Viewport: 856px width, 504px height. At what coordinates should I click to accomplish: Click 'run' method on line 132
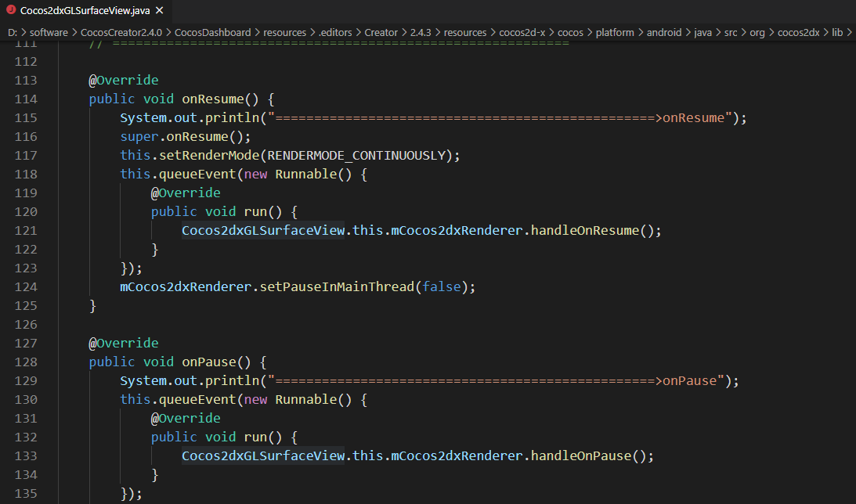255,437
